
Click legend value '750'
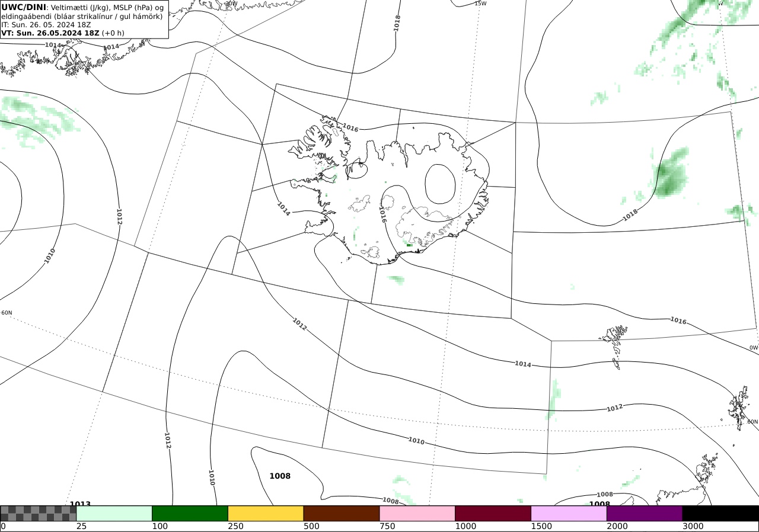387,526
